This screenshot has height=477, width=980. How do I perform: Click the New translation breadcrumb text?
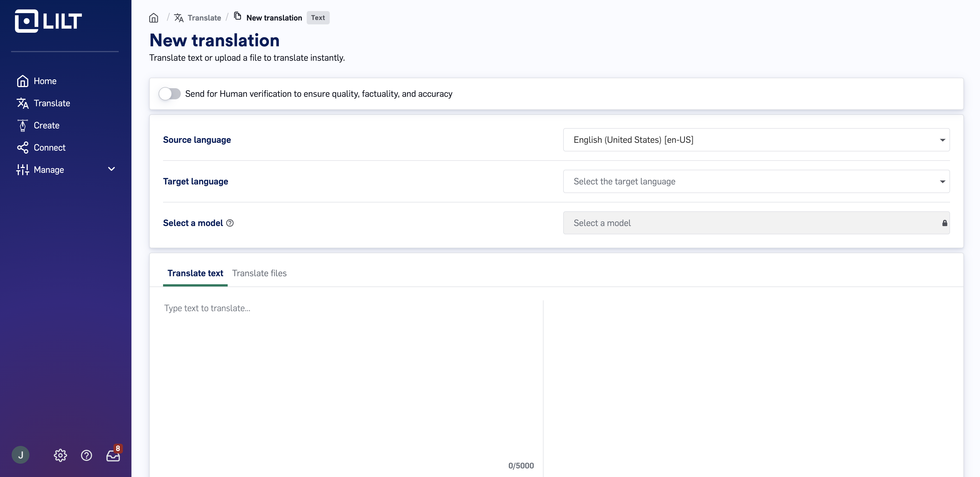coord(274,18)
